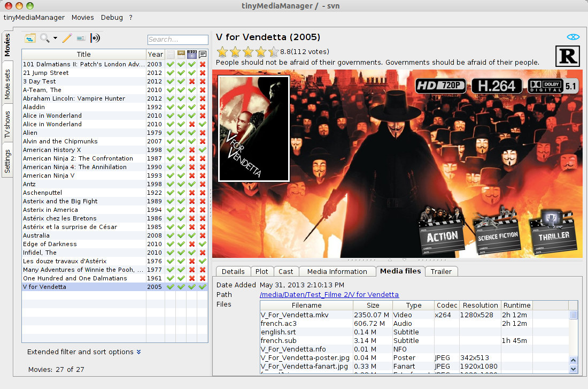Open the ? help menu

point(130,17)
